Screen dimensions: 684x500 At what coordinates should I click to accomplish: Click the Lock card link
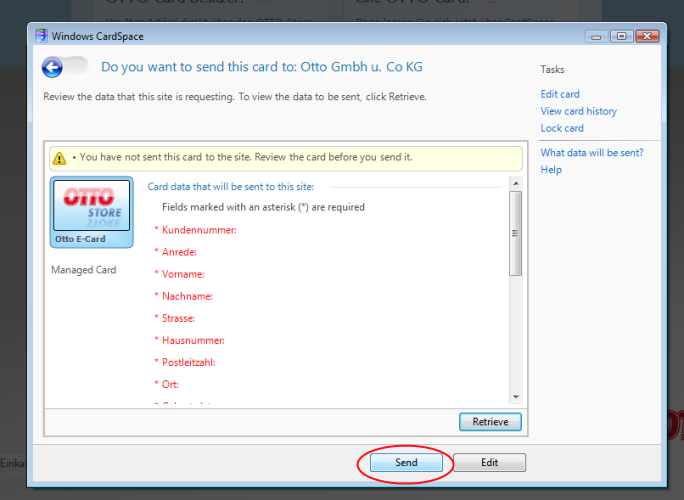click(x=562, y=128)
